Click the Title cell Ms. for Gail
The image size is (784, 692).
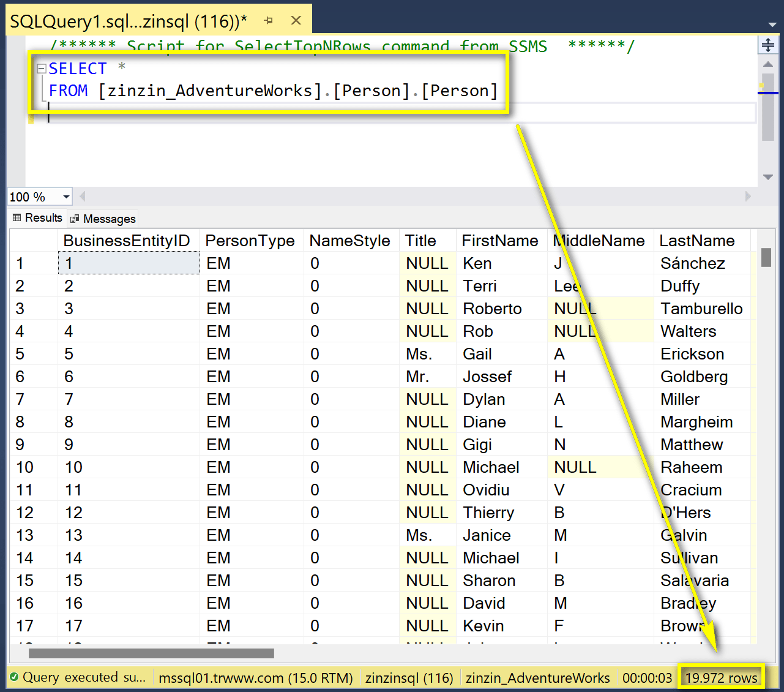tap(428, 354)
